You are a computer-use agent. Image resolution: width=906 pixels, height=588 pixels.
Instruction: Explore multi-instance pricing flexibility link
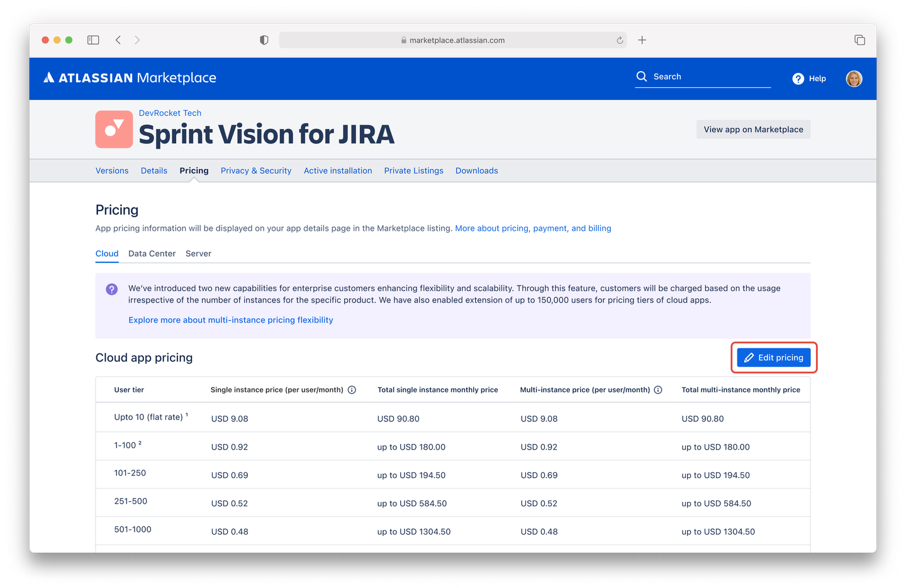pyautogui.click(x=230, y=319)
